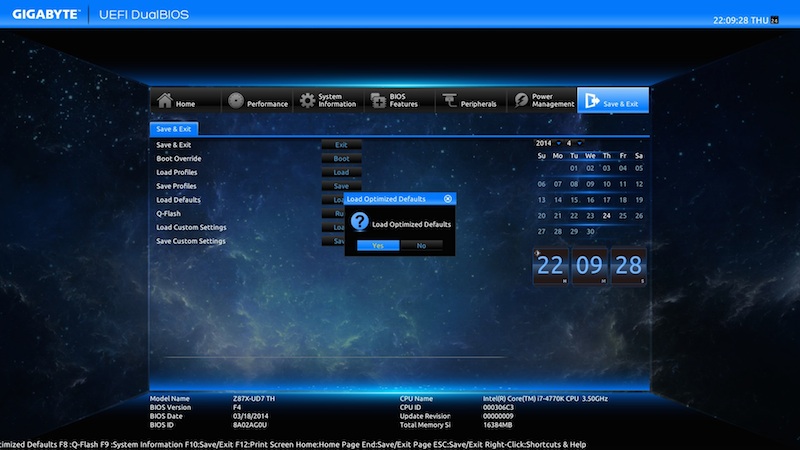This screenshot has height=450, width=800.
Task: Click the Save & Exit door icon
Action: click(592, 101)
